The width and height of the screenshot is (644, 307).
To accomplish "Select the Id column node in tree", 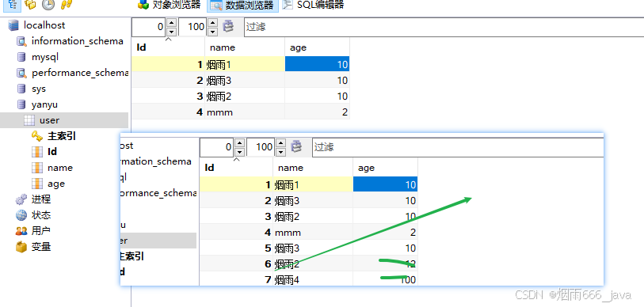I will click(x=52, y=152).
